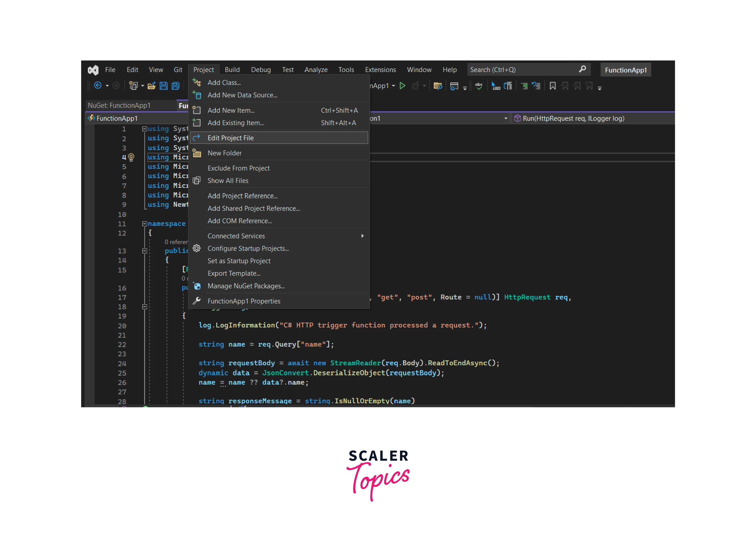The width and height of the screenshot is (756, 544).
Task: Click the Save All toolbar icon
Action: tap(176, 86)
